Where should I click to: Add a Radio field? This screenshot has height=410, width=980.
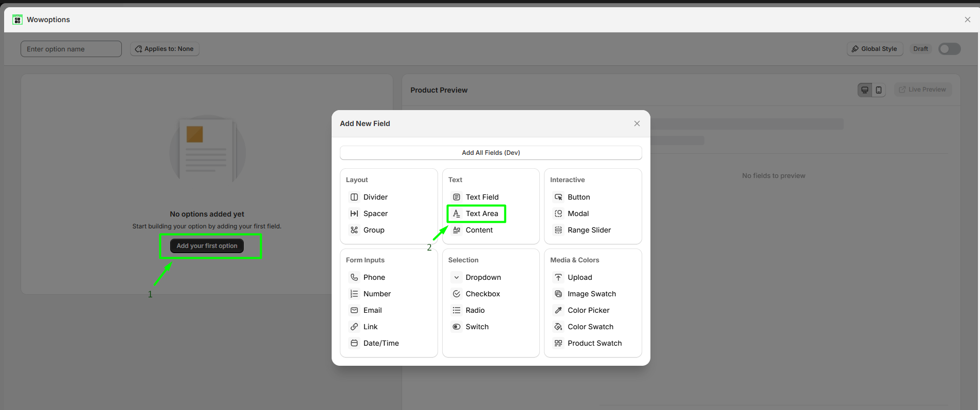pos(475,310)
